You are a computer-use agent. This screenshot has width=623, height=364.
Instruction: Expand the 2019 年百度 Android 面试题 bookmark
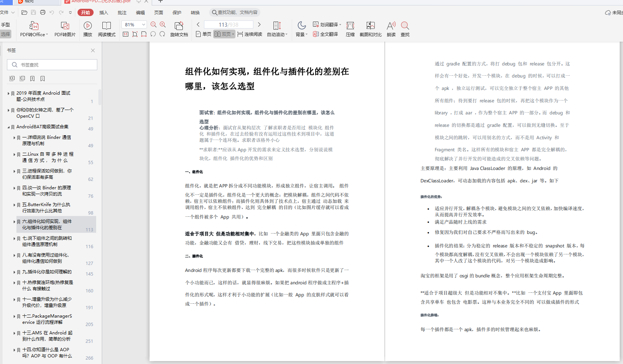(8, 94)
